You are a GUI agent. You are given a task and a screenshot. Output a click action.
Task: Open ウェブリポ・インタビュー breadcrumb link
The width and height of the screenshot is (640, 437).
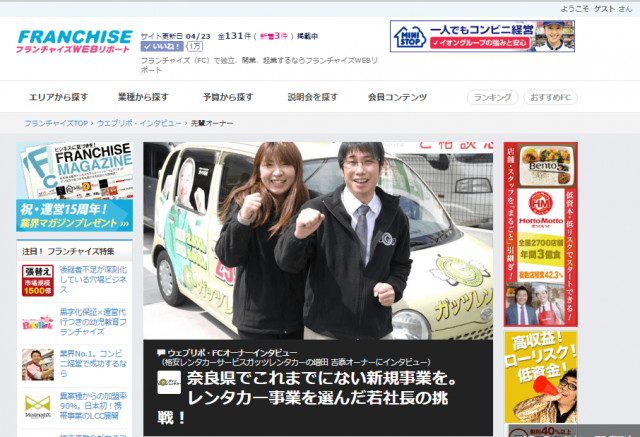(141, 122)
